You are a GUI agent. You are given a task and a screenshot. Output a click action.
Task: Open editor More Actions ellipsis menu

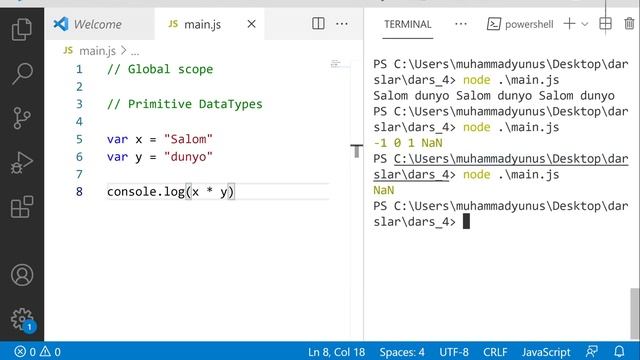point(342,24)
